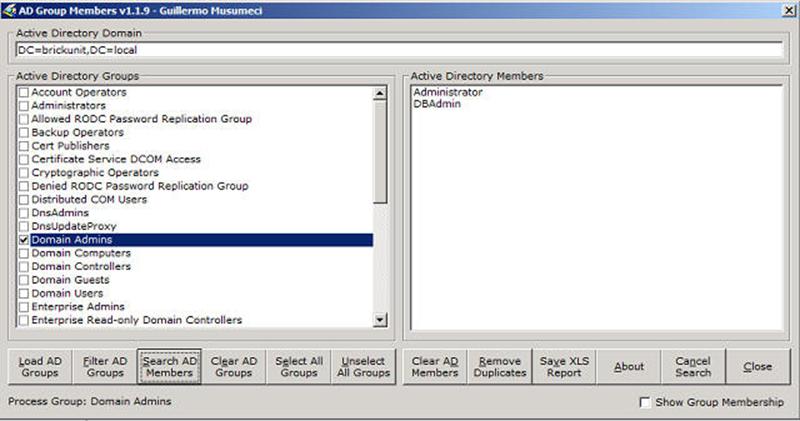Select the DBAdmin member entry
The image size is (800, 421).
[x=437, y=104]
